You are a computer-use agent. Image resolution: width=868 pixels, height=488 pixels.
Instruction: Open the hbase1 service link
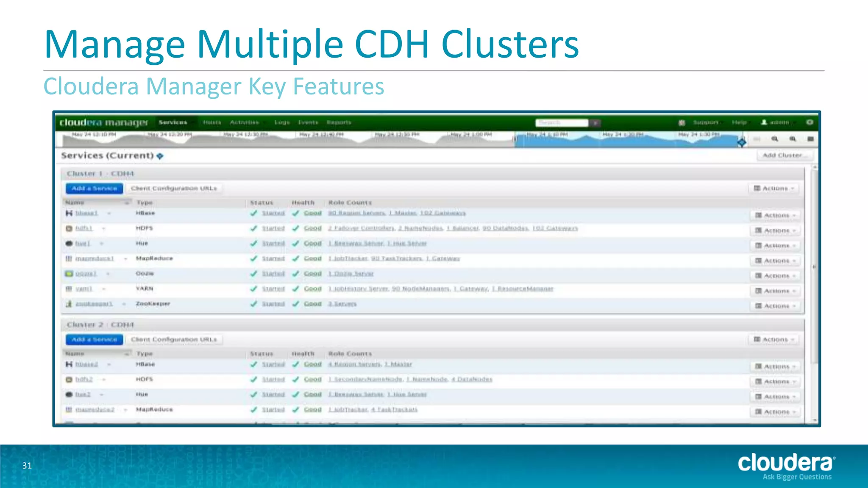tap(86, 213)
